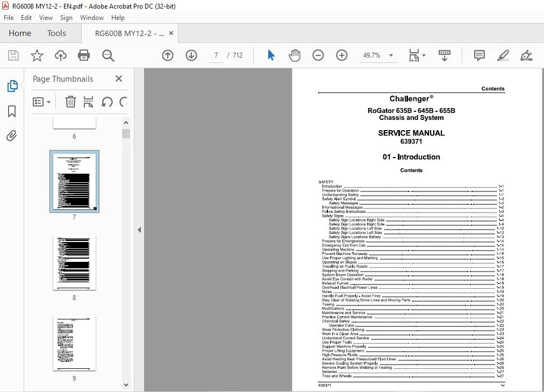Image resolution: width=544 pixels, height=392 pixels.
Task: Activate the Hand pan tool
Action: pyautogui.click(x=295, y=55)
